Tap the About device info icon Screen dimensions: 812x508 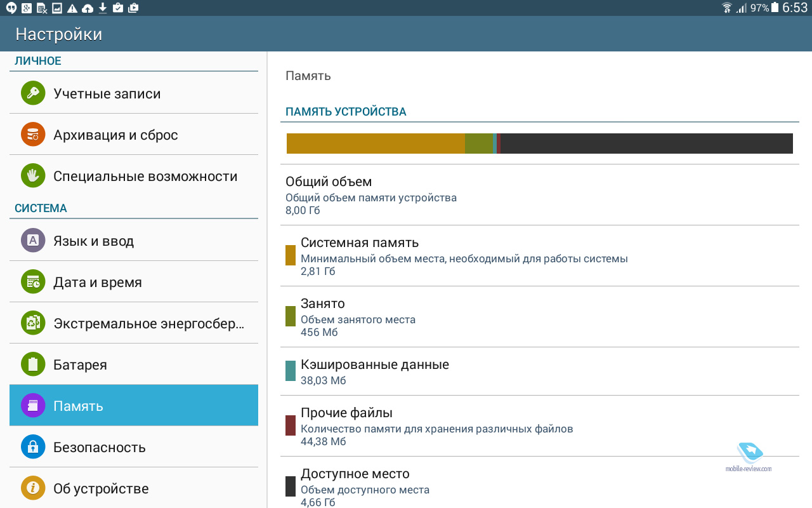[33, 488]
